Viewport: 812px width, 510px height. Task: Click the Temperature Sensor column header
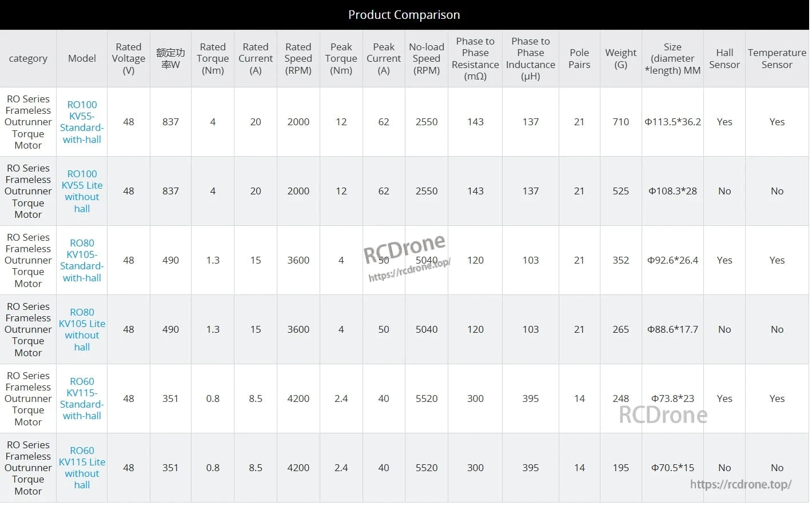click(777, 58)
